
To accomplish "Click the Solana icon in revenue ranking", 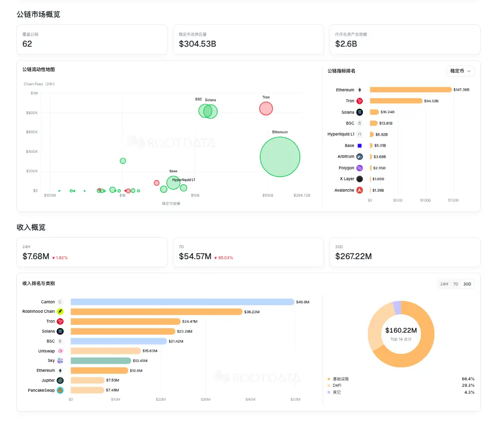I will 60,331.
